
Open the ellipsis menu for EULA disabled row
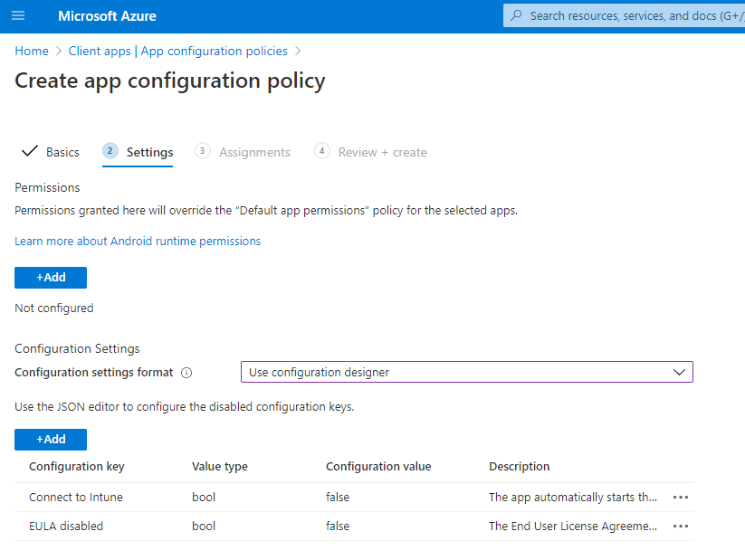click(x=681, y=527)
